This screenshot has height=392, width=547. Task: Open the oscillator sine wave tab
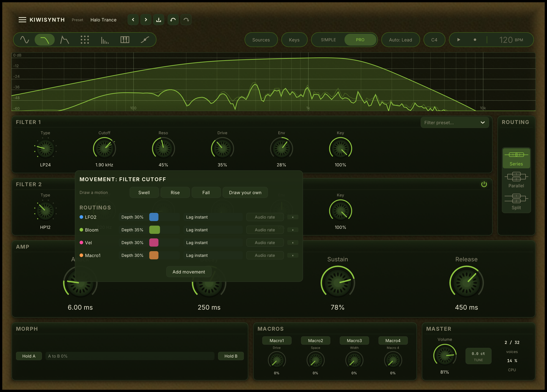[25, 40]
